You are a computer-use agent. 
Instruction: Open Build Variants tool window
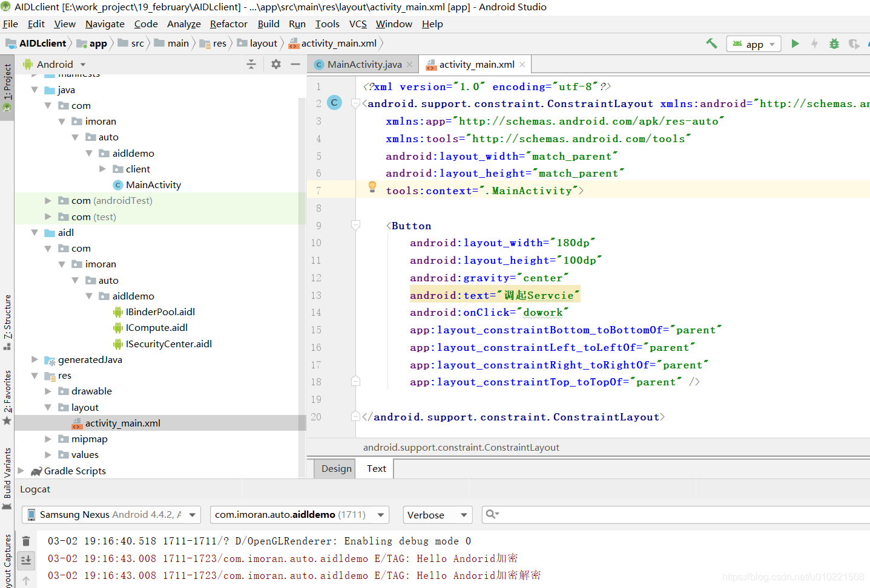tap(7, 478)
